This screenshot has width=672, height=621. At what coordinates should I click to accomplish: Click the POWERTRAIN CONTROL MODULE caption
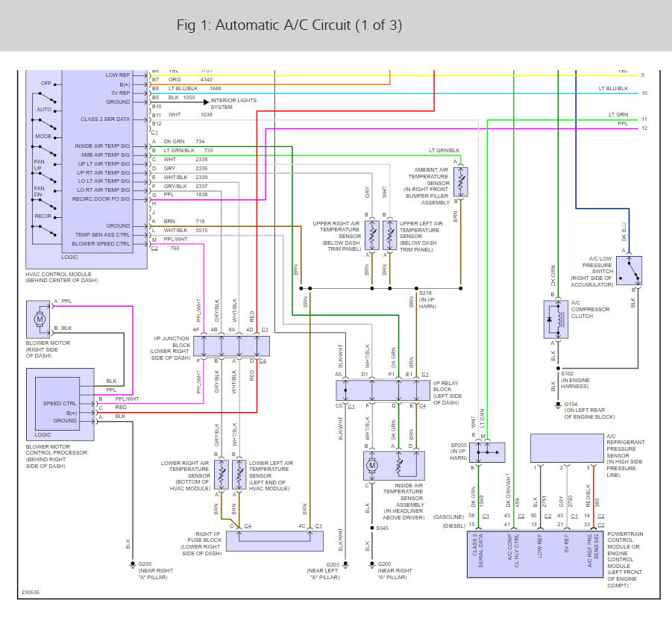625,560
